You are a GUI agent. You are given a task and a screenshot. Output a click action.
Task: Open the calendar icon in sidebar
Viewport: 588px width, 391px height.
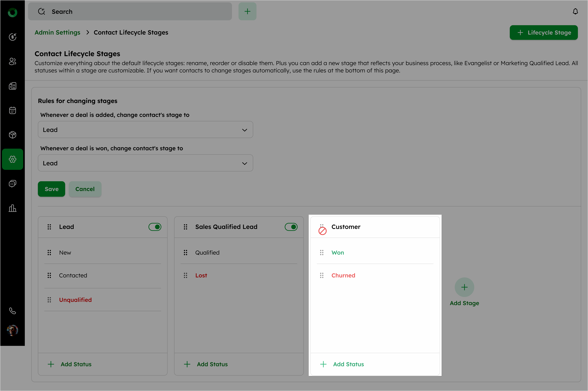(12, 110)
